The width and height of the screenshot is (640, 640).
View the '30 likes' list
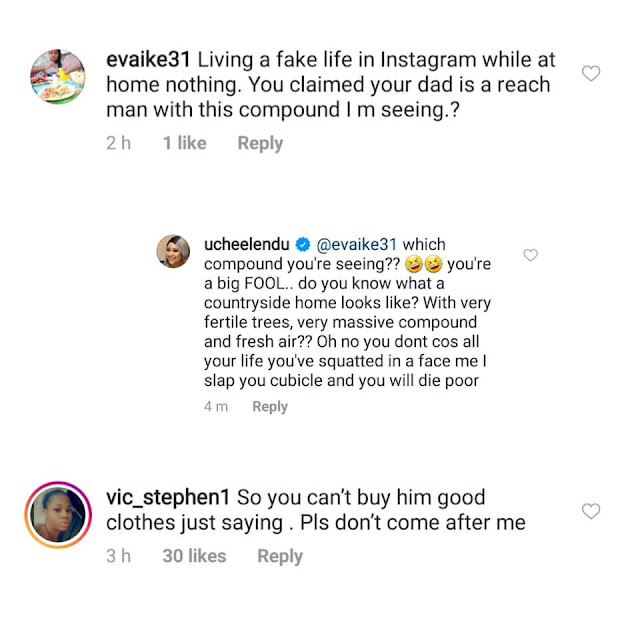click(x=194, y=556)
